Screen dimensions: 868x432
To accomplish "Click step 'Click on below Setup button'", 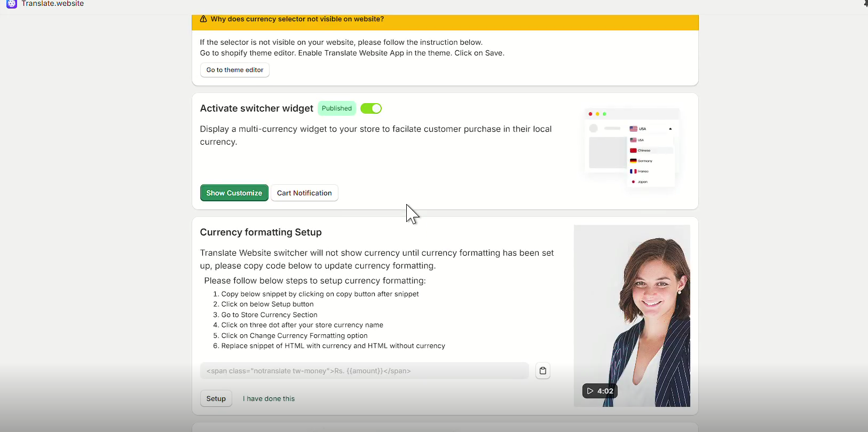I will pos(267,304).
